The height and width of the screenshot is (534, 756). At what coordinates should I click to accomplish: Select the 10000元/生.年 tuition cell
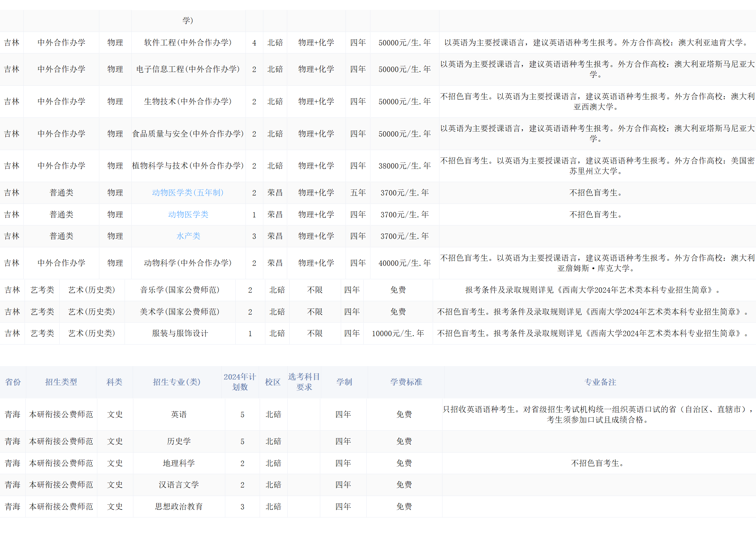(398, 333)
